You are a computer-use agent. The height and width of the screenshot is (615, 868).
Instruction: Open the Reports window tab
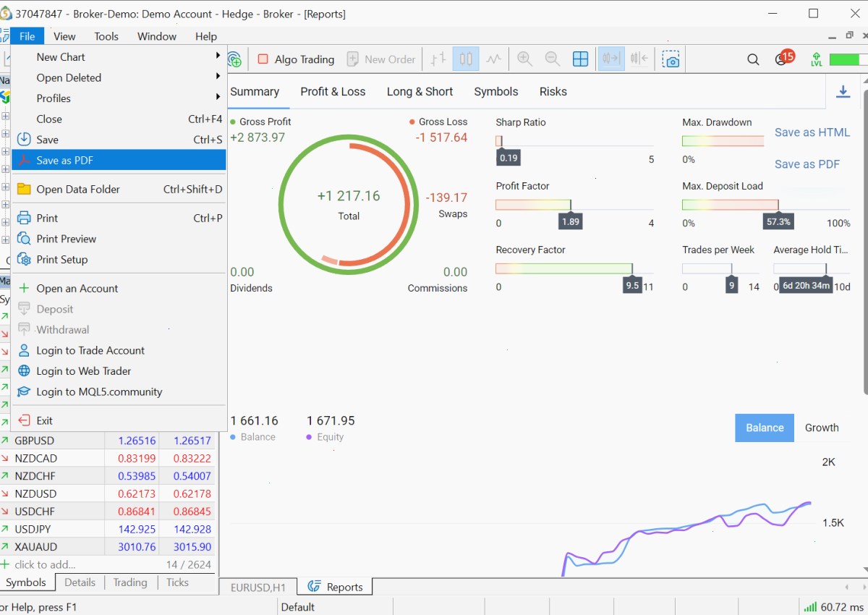click(x=336, y=587)
